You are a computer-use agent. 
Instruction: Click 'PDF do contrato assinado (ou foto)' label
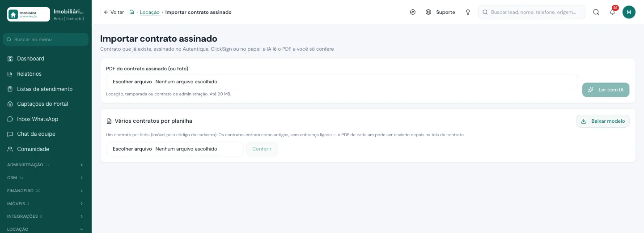(147, 69)
